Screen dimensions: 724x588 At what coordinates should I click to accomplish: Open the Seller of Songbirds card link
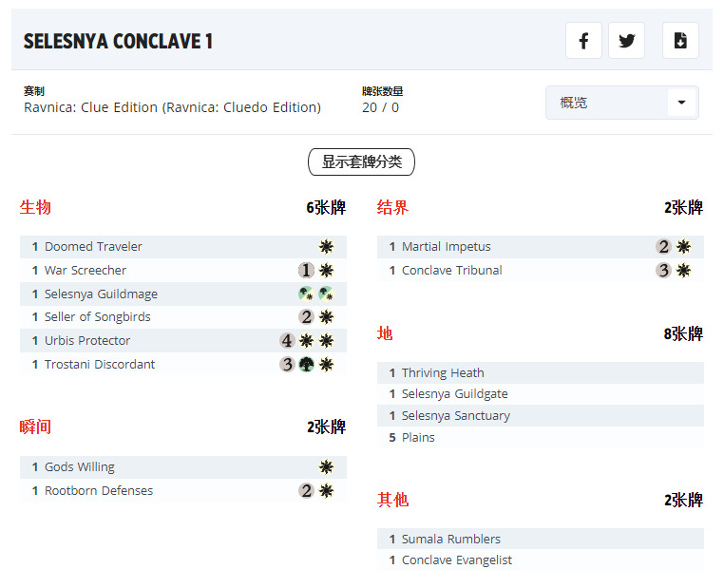point(97,317)
